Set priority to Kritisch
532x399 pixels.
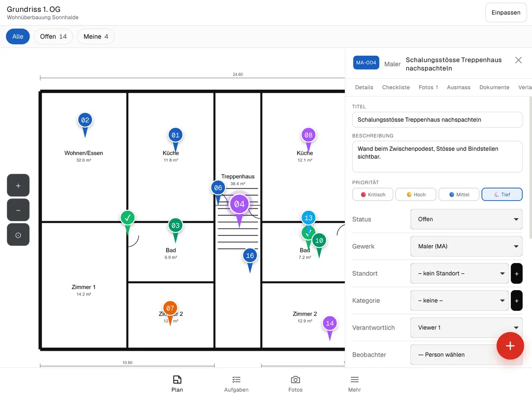pyautogui.click(x=372, y=195)
